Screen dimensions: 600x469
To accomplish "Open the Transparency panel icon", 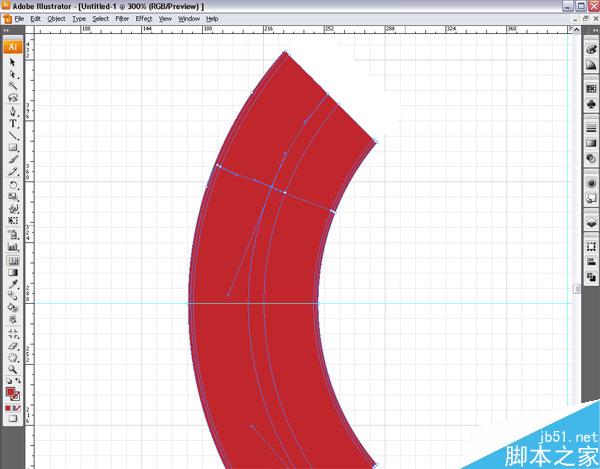I will pyautogui.click(x=591, y=158).
